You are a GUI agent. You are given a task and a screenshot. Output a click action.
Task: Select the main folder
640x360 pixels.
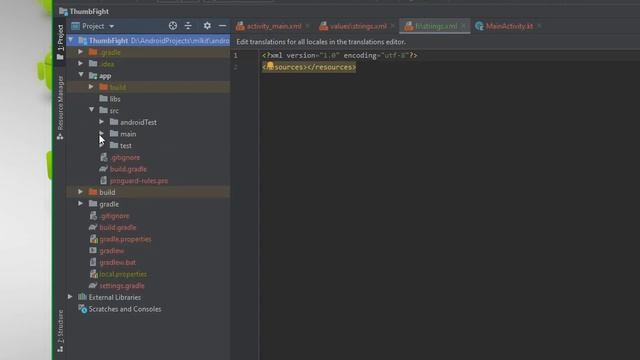(x=128, y=134)
